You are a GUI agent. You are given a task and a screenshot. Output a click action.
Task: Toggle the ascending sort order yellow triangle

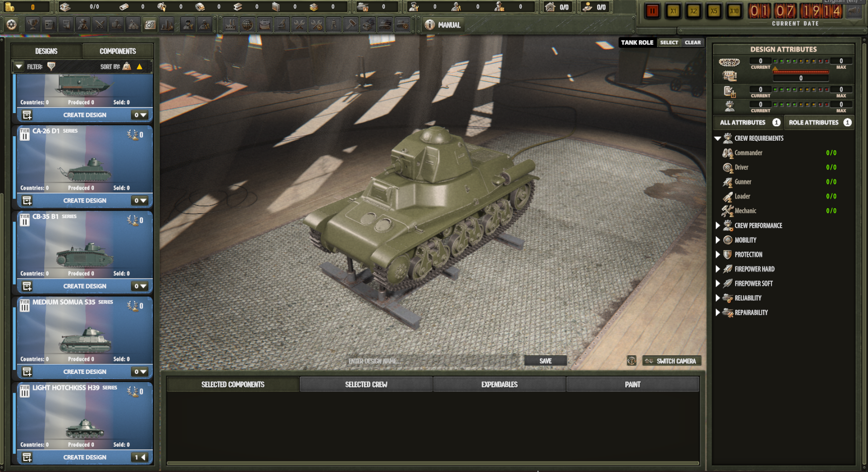140,66
